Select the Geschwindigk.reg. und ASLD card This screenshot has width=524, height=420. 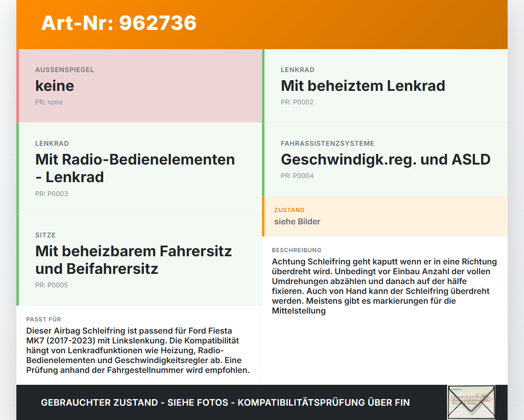(385, 160)
